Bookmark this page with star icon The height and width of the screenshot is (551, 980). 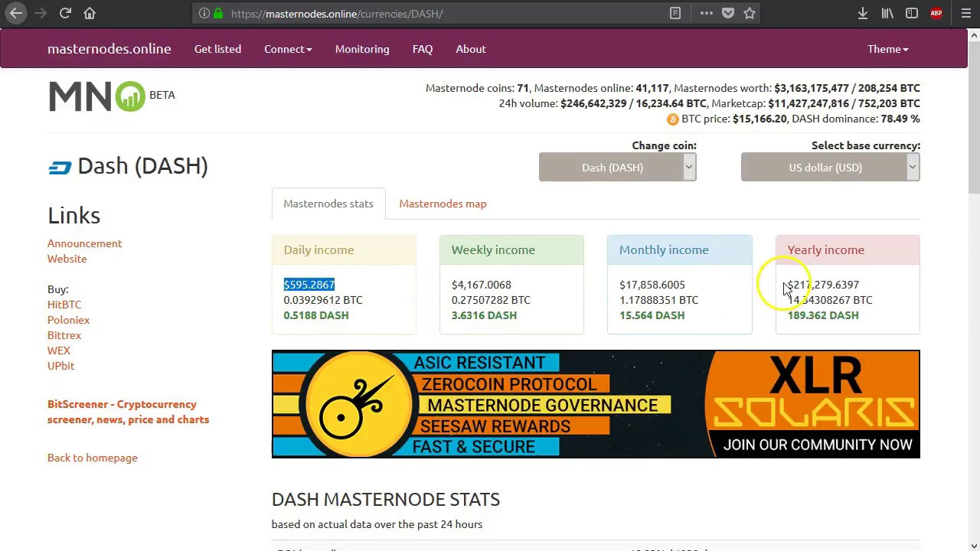pos(750,13)
